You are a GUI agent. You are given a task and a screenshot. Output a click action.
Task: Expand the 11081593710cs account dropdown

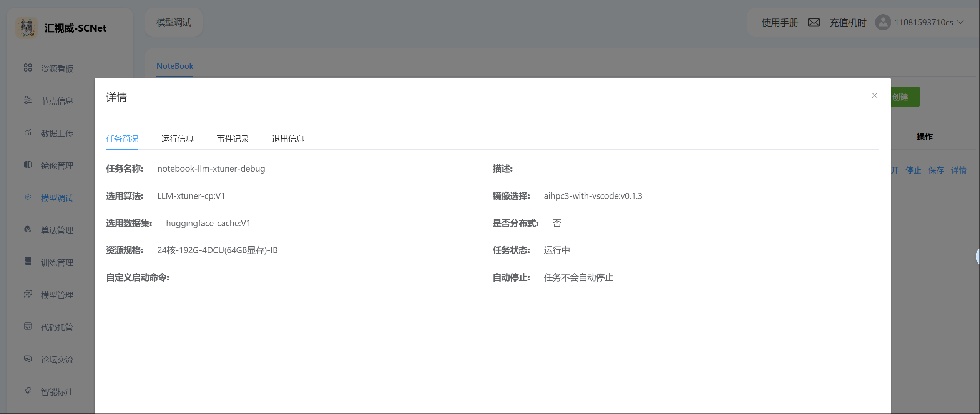pyautogui.click(x=960, y=23)
